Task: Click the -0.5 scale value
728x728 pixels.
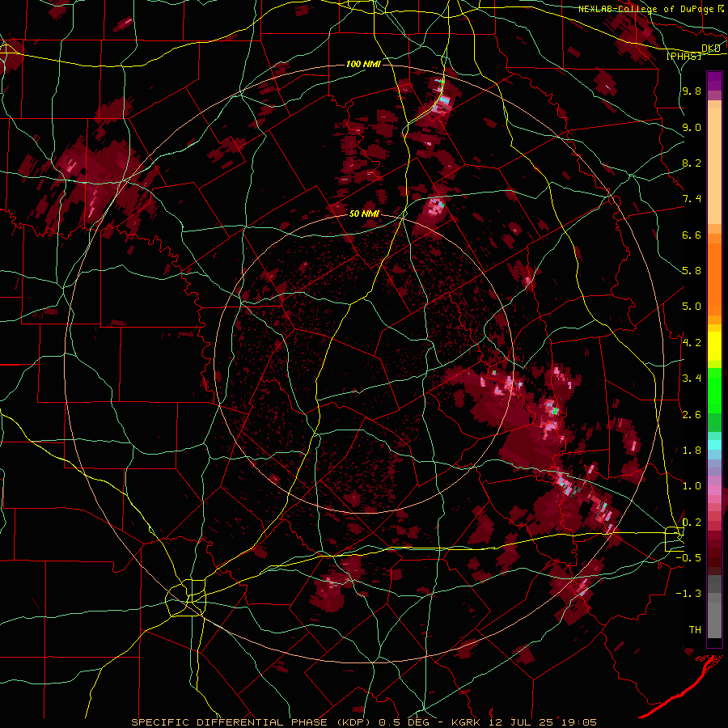Action: (x=689, y=557)
